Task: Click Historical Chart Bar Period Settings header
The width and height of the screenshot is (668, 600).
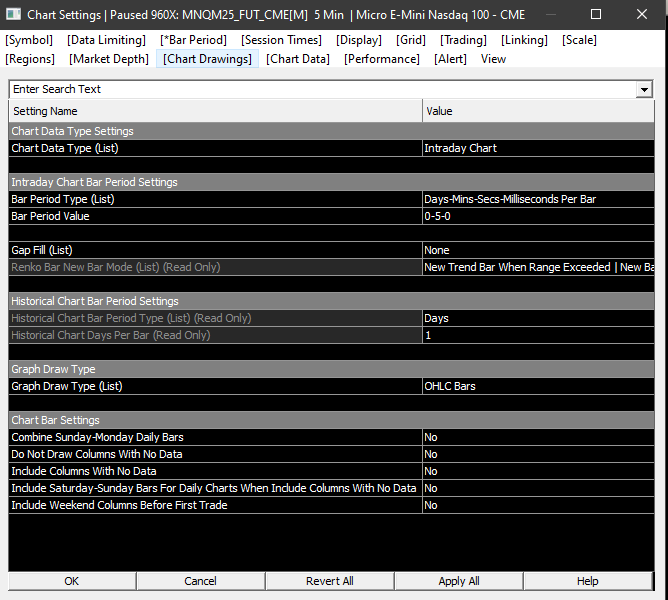Action: pos(331,301)
